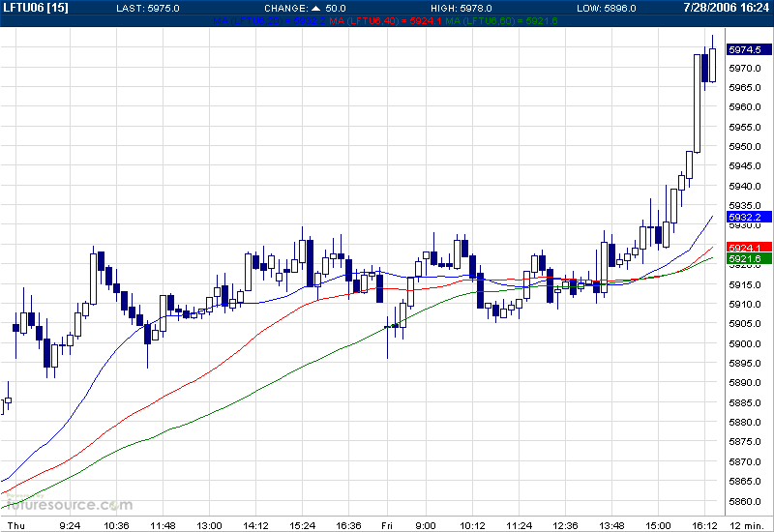Click the HIGH: 5978.0 readout
The height and width of the screenshot is (532, 774).
click(x=461, y=9)
